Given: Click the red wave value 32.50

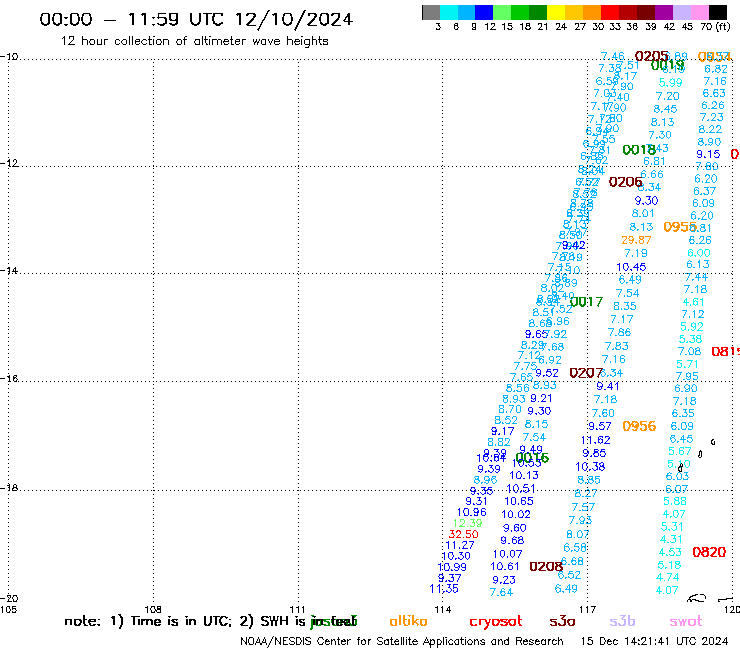Looking at the screenshot, I should [463, 534].
